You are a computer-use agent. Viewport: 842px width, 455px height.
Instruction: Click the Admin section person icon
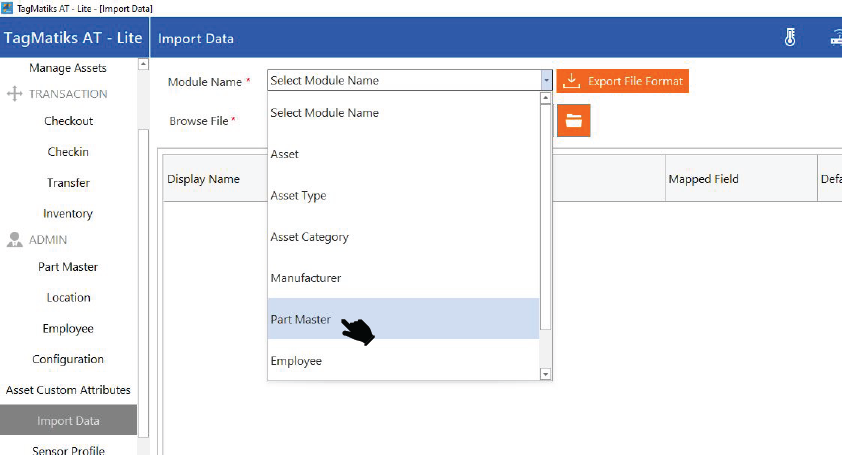coord(14,240)
